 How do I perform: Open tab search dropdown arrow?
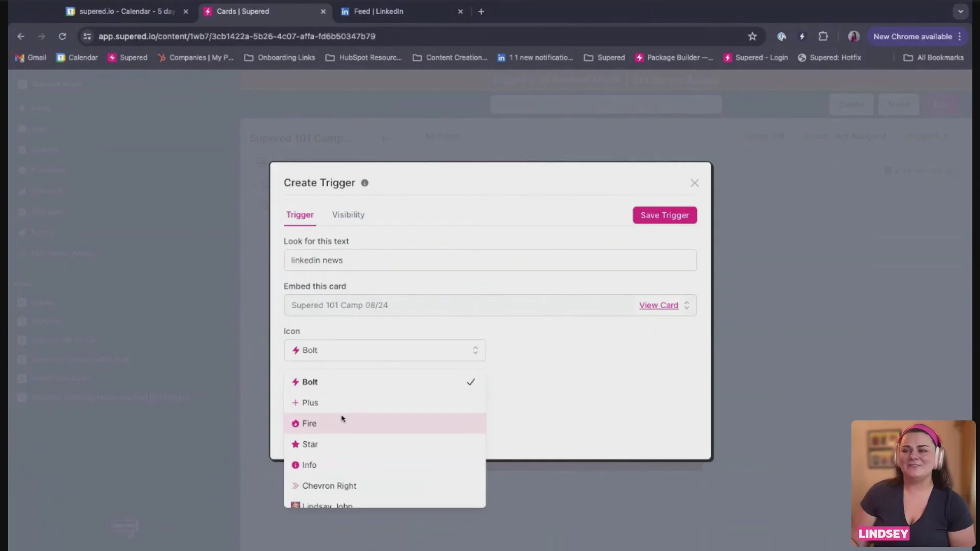[961, 11]
